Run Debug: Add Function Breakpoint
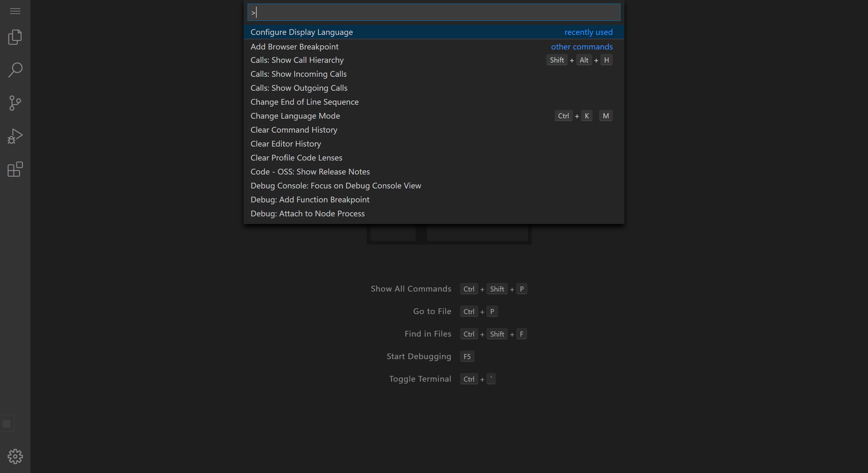868x473 pixels. [x=310, y=200]
